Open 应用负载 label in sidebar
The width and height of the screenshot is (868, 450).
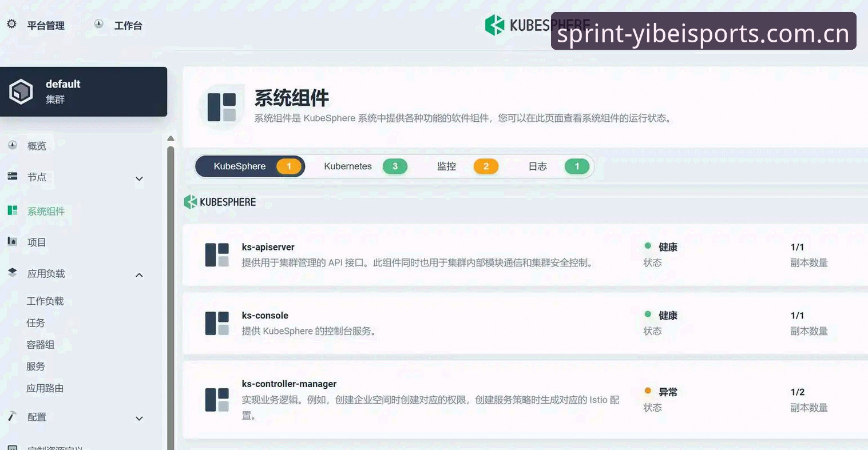pyautogui.click(x=46, y=274)
